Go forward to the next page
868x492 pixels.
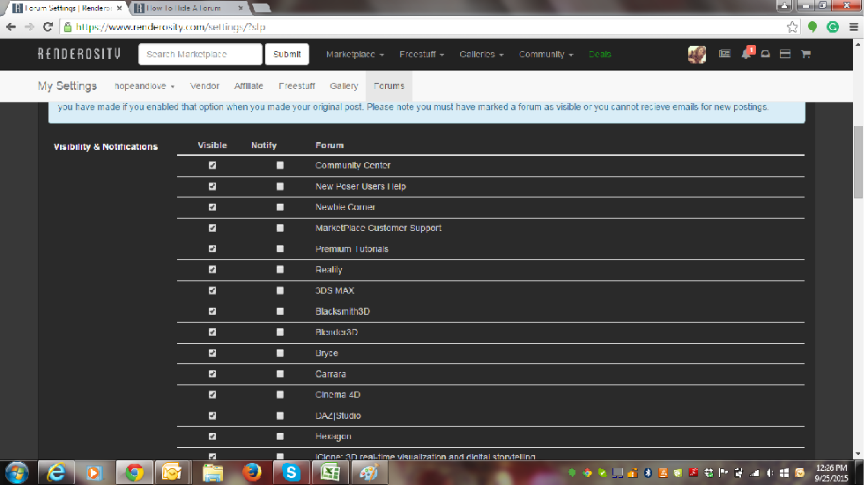(x=29, y=27)
